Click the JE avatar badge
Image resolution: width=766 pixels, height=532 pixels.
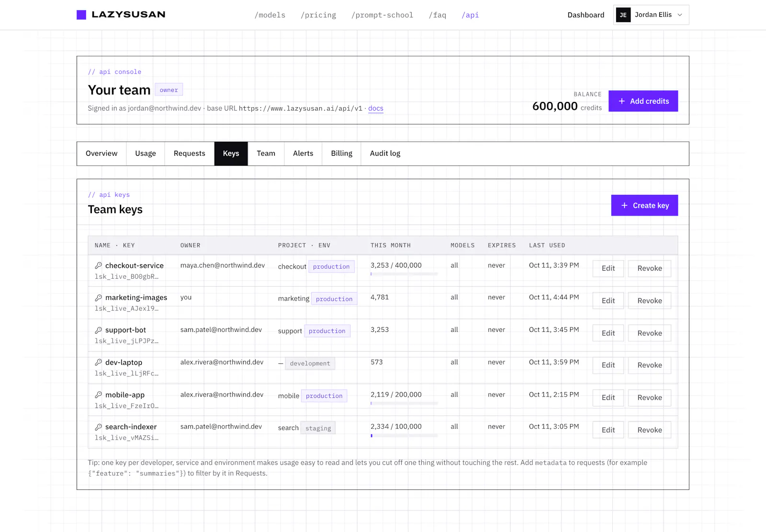623,15
